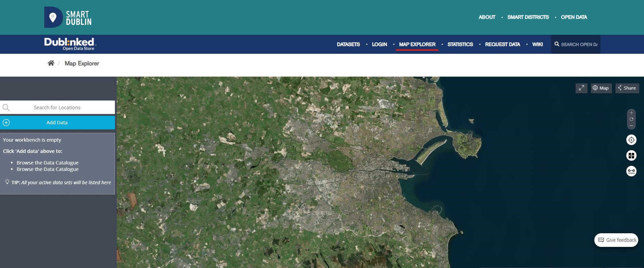Image resolution: width=644 pixels, height=268 pixels.
Task: Center map on my location
Action: [631, 140]
